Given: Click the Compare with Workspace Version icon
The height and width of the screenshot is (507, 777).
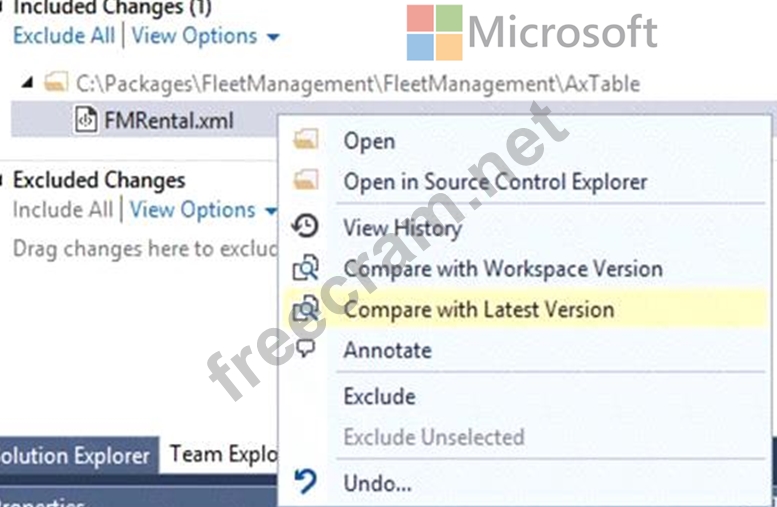Looking at the screenshot, I should (x=305, y=268).
